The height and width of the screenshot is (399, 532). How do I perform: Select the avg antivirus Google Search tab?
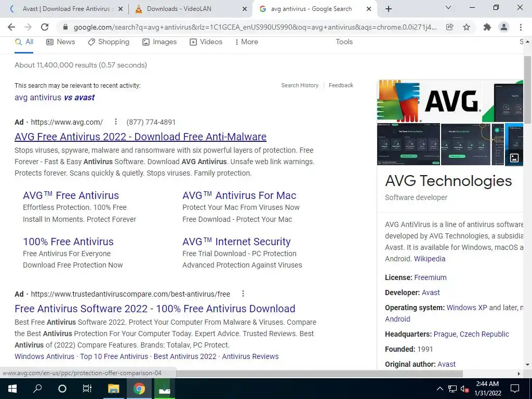(311, 9)
